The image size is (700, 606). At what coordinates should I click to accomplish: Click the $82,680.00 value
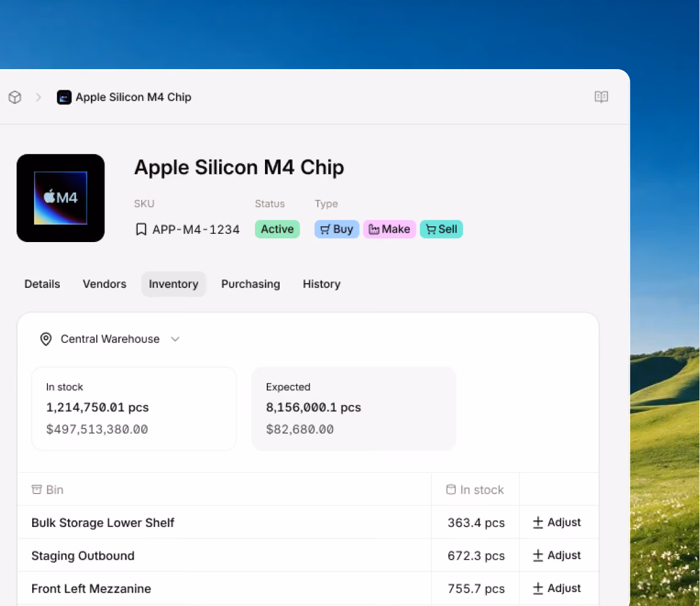[300, 429]
